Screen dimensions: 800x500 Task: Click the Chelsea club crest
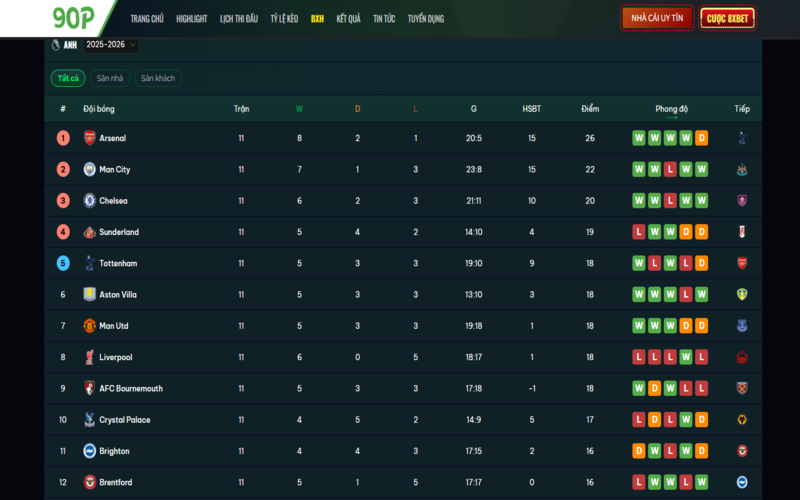click(90, 201)
